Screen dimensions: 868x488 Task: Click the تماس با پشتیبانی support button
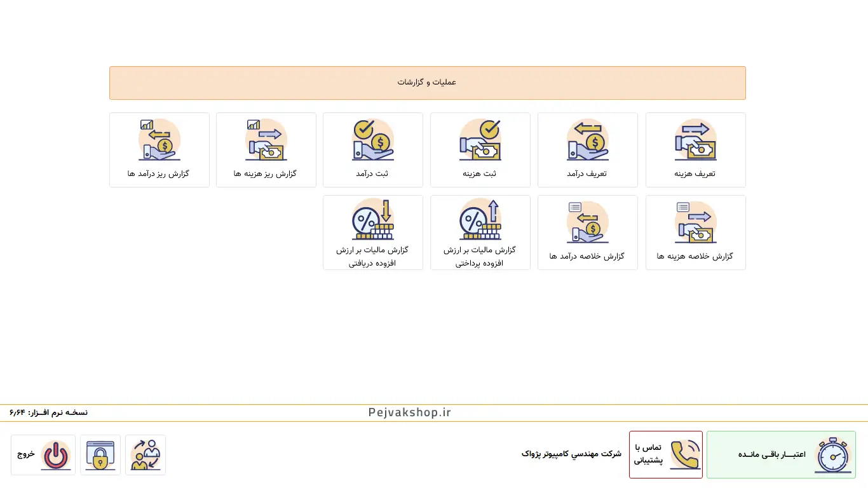(665, 454)
